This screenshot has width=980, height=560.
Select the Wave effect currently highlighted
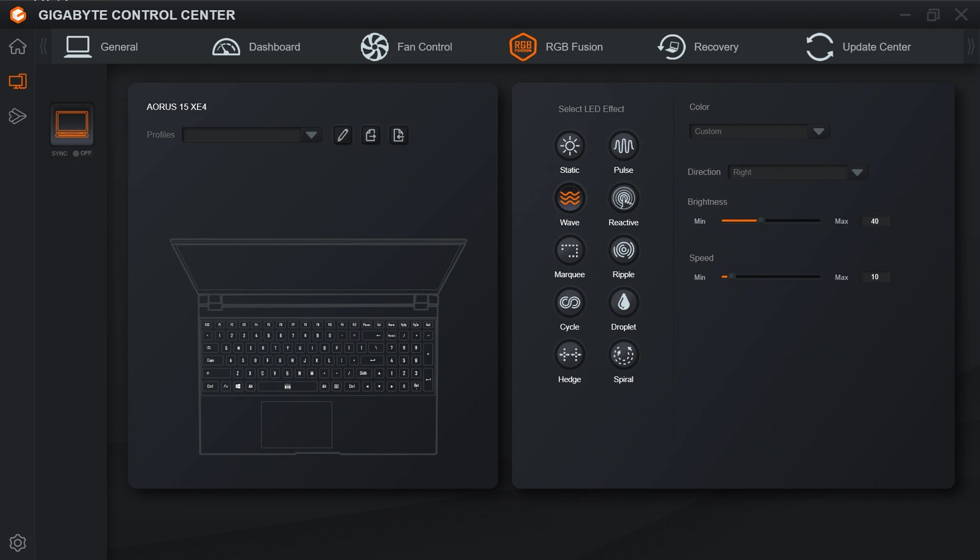[x=570, y=197]
